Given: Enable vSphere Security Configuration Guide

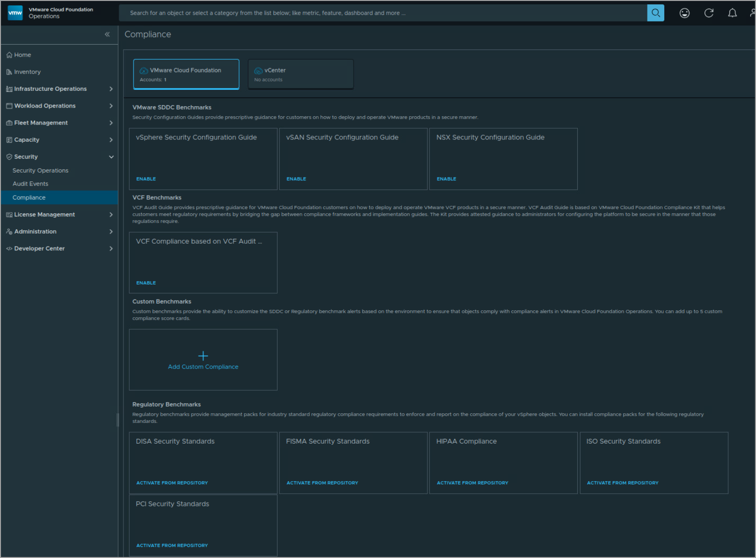Looking at the screenshot, I should pos(146,179).
